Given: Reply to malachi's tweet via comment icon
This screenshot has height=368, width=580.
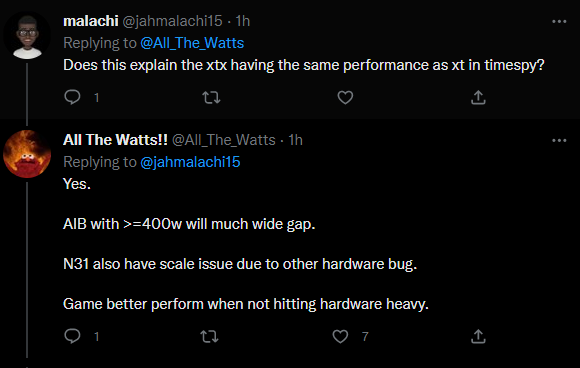Looking at the screenshot, I should tap(72, 97).
